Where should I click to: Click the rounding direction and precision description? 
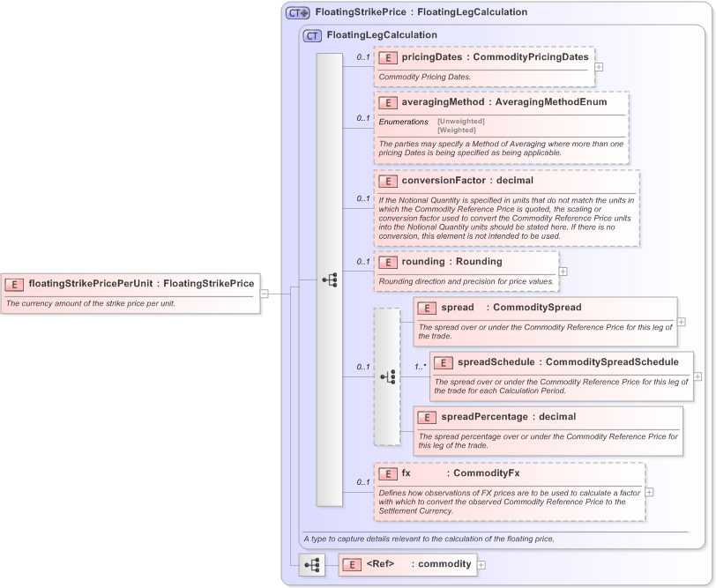pos(466,282)
